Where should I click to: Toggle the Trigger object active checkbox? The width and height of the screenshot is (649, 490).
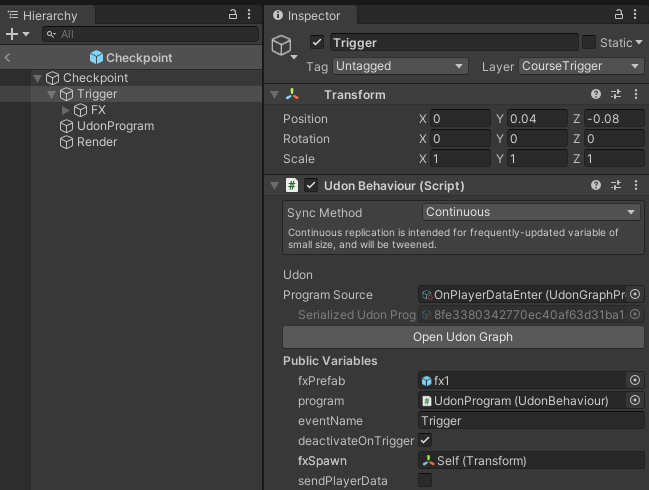317,42
